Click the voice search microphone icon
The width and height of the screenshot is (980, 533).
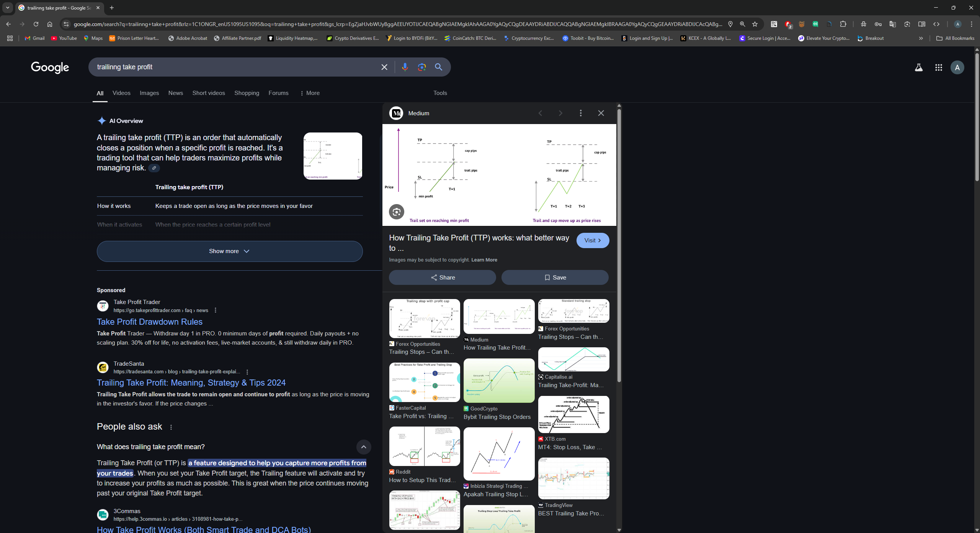pos(405,67)
